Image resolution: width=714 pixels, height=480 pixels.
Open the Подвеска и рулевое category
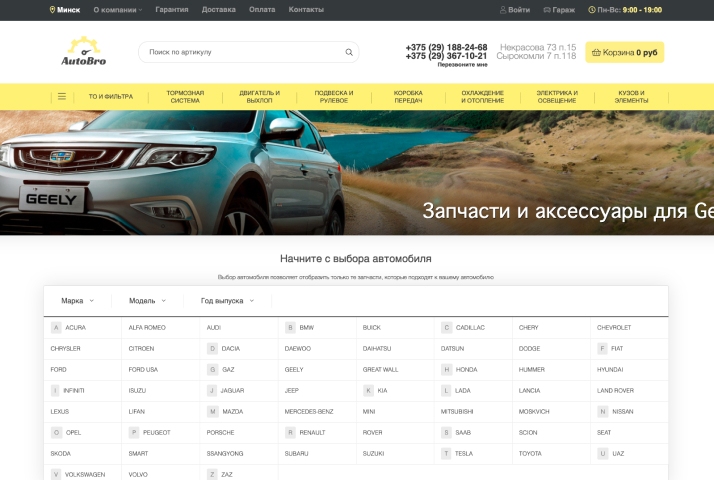coord(333,97)
